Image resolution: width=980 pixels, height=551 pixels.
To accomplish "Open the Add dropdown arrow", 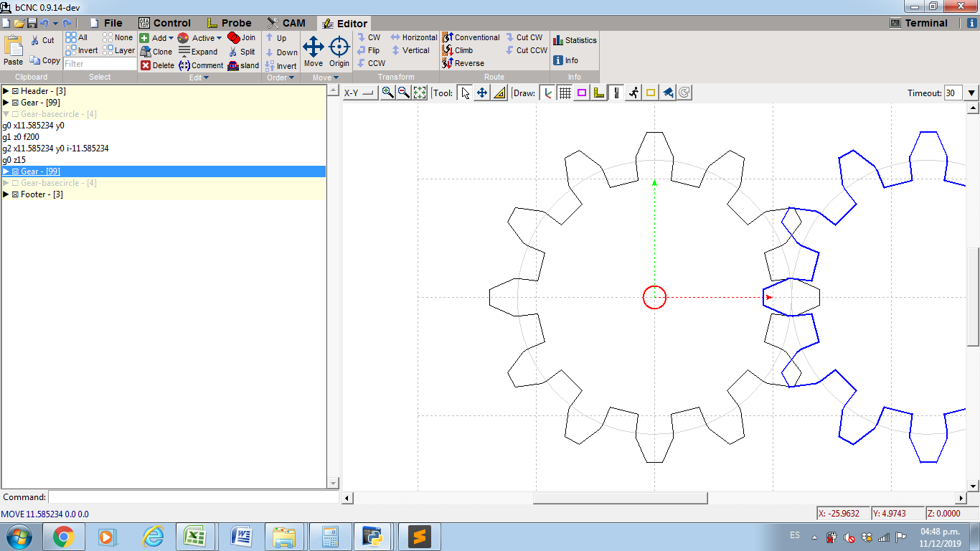I will tap(171, 38).
